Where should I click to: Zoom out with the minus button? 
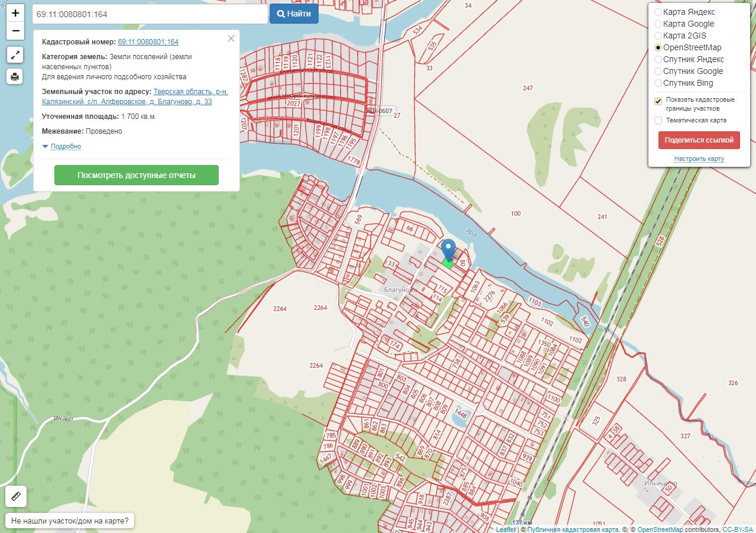15,31
